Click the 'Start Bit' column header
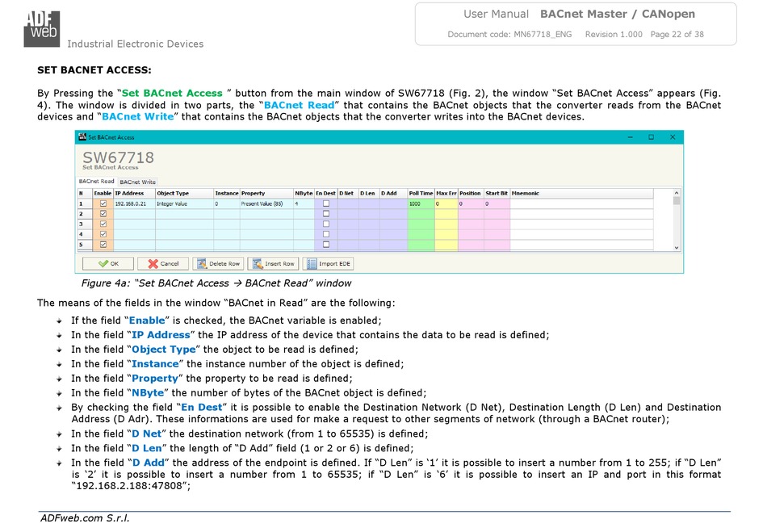 (497, 193)
